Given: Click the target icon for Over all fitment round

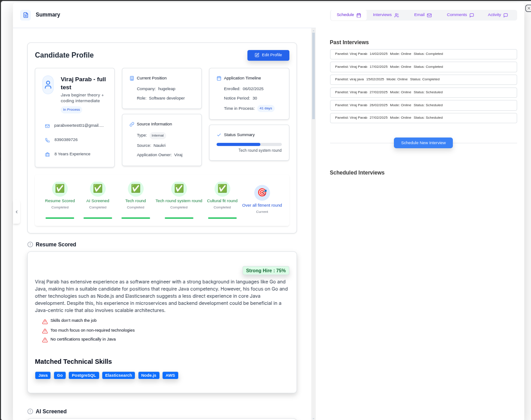Looking at the screenshot, I should [262, 192].
